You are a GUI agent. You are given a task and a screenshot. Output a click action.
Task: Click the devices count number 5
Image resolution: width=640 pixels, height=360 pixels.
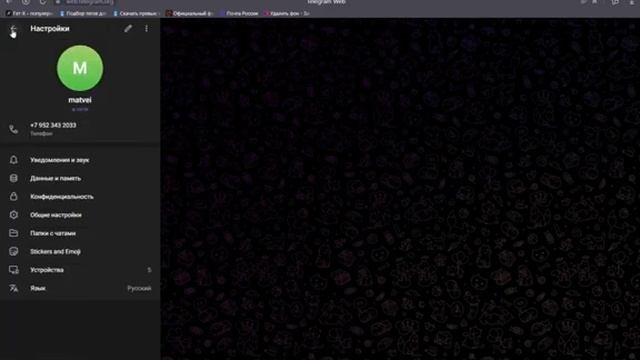coord(149,270)
